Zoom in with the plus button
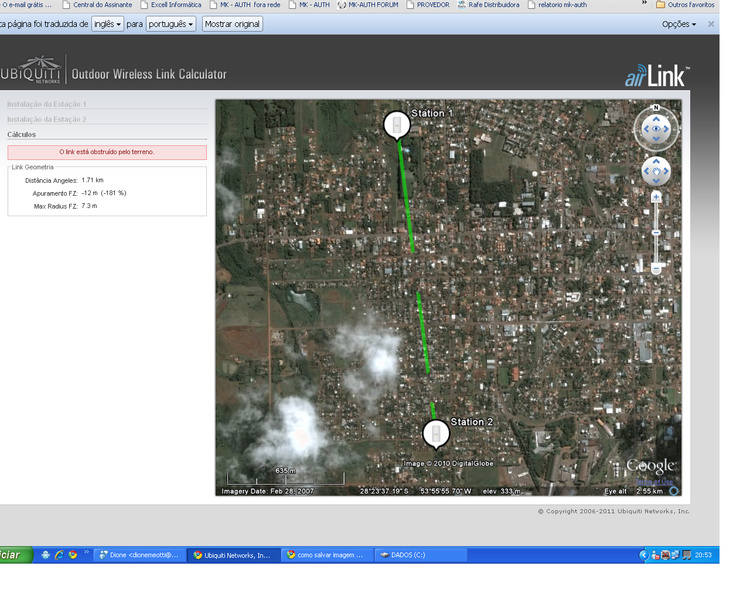Image resolution: width=750 pixels, height=600 pixels. [656, 197]
